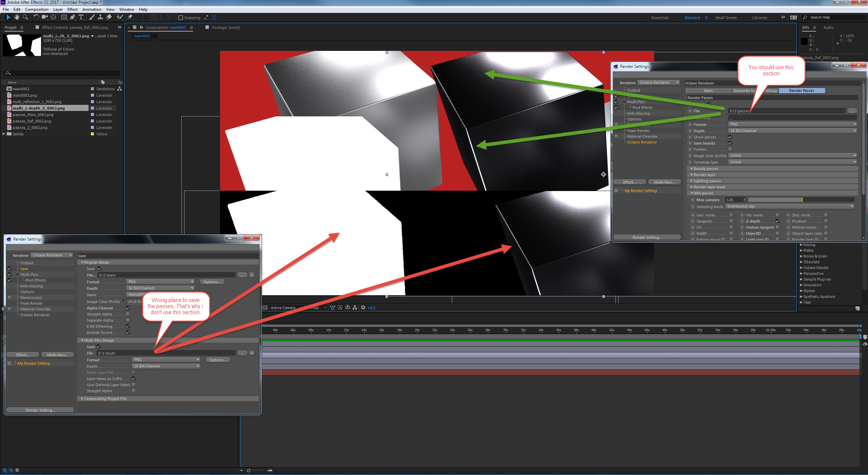Toggle Z-depth info pass checkbox
868x475 pixels.
[777, 221]
